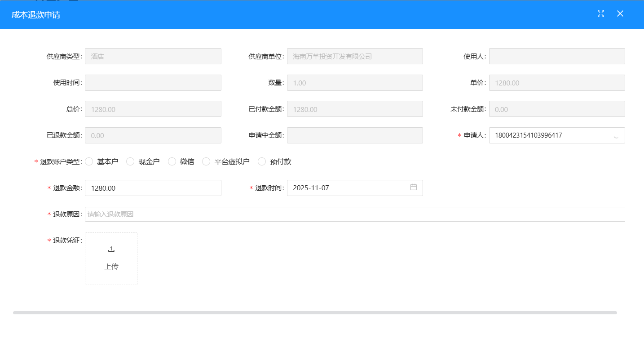This screenshot has height=344, width=644.
Task: Select 基本户 refund account type
Action: pos(89,161)
